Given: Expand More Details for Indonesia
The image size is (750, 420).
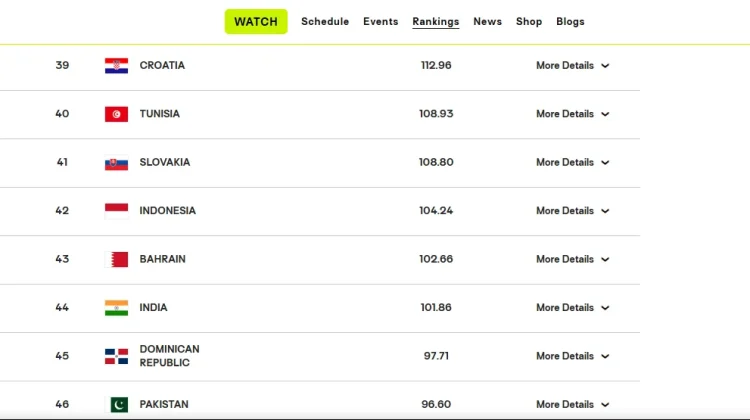Looking at the screenshot, I should pos(573,210).
